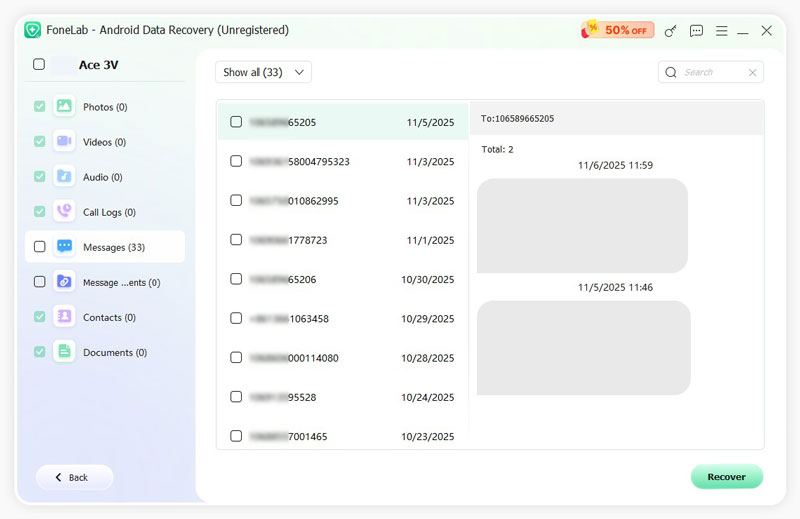This screenshot has width=800, height=519.
Task: Click the Documents category icon
Action: [x=64, y=352]
